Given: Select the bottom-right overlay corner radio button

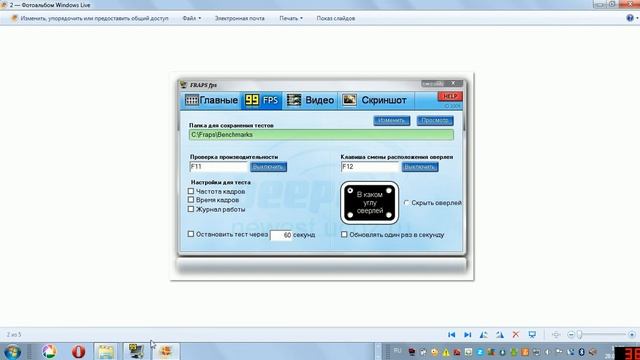Looking at the screenshot, I should (389, 215).
